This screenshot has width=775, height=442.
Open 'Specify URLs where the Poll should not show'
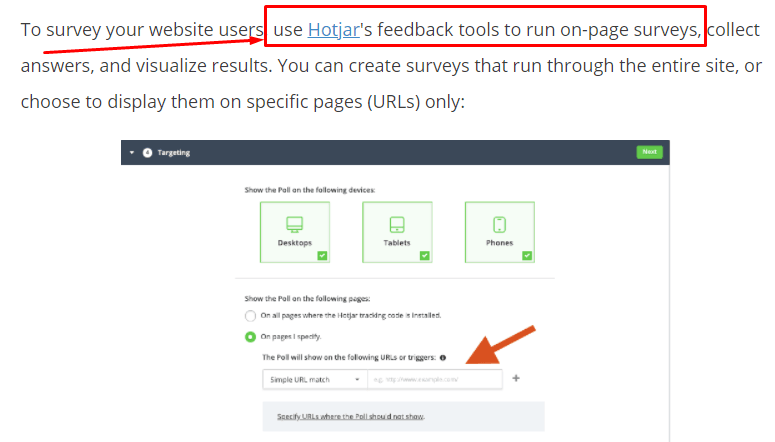tap(350, 416)
